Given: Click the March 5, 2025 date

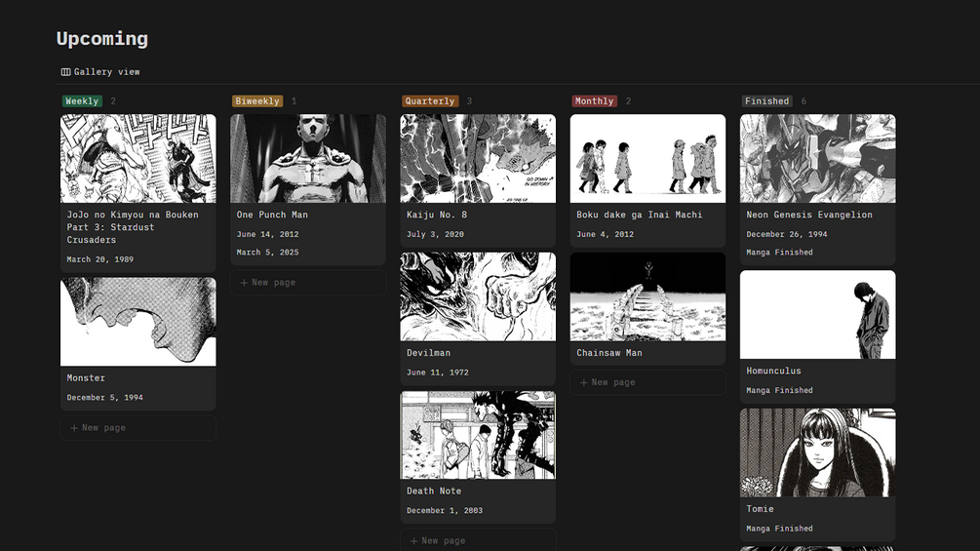Looking at the screenshot, I should pos(267,253).
